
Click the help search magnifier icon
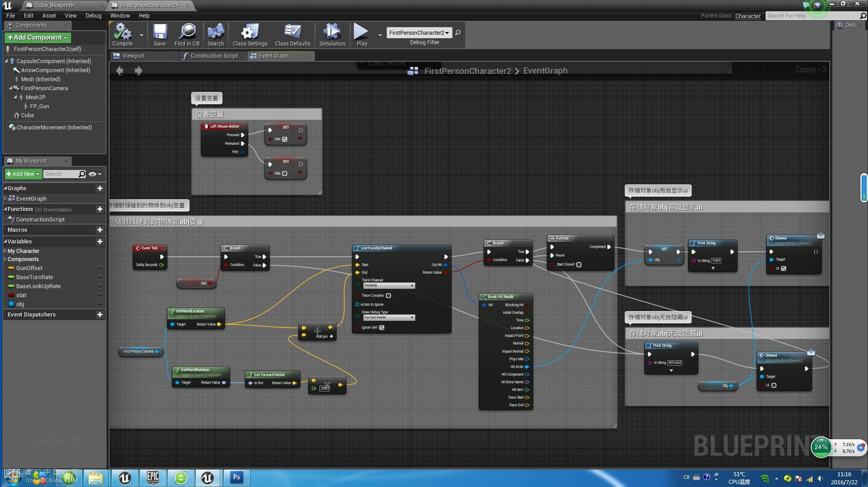863,16
